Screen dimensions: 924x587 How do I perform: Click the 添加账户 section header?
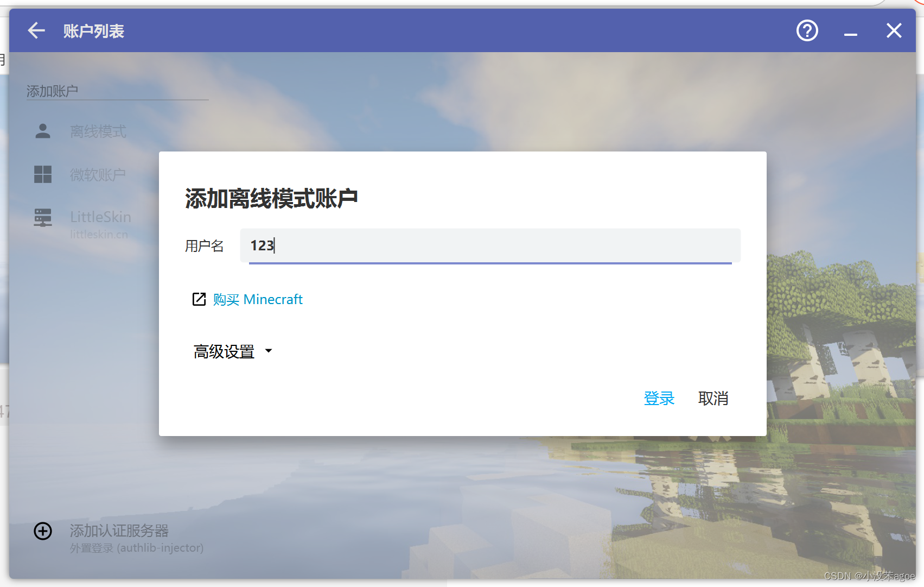[x=52, y=91]
